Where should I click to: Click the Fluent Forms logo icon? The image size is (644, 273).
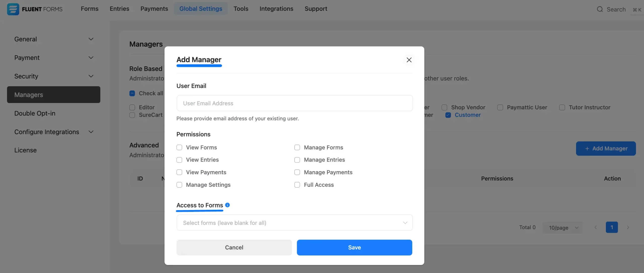click(x=13, y=9)
